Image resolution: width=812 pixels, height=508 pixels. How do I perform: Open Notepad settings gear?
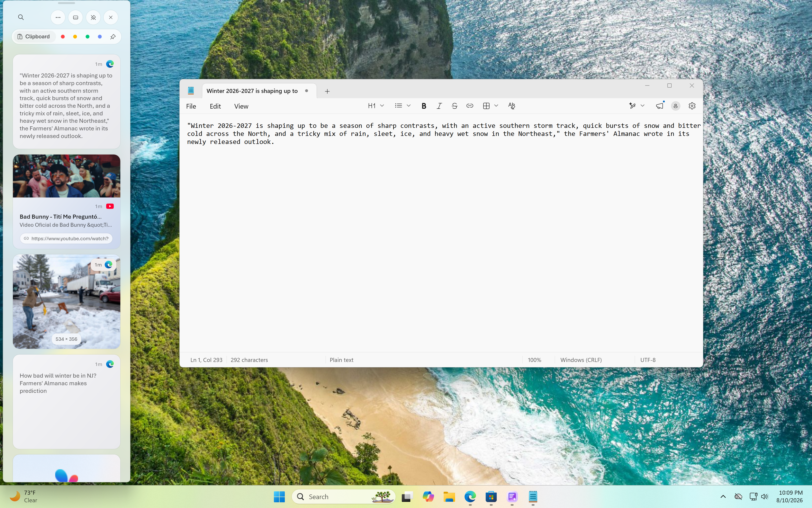692,106
